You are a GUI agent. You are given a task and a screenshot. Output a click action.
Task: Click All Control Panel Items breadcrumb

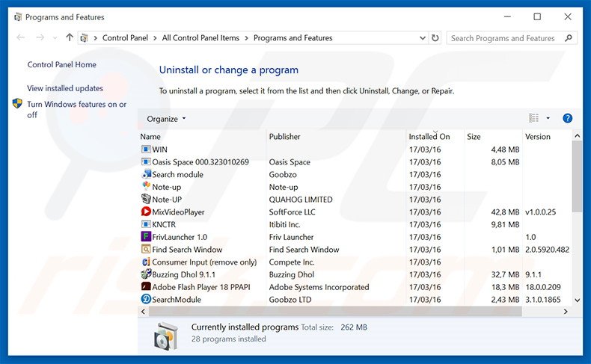[x=200, y=38]
